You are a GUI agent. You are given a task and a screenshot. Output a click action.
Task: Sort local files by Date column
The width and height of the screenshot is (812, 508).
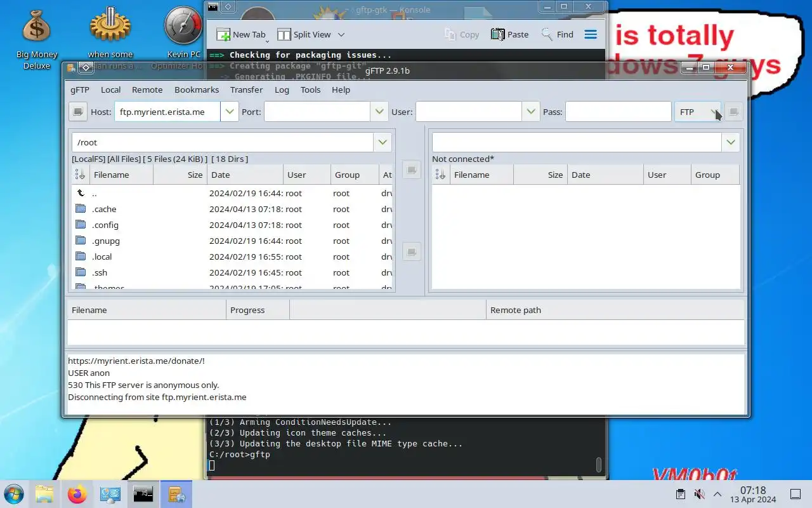245,175
